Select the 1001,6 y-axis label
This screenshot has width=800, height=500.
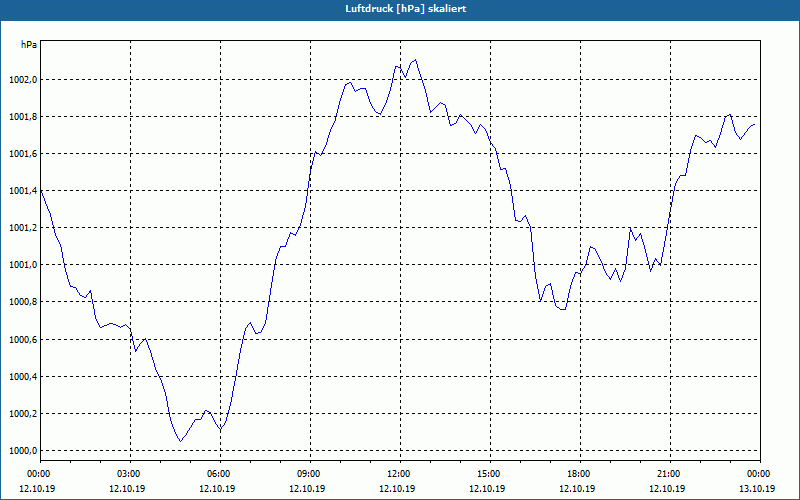click(x=23, y=154)
